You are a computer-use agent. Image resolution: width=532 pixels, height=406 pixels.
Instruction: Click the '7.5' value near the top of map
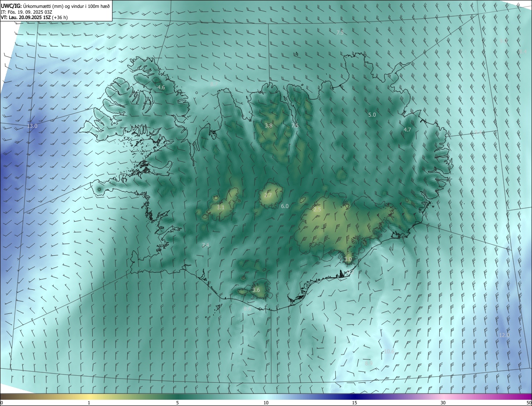point(340,33)
